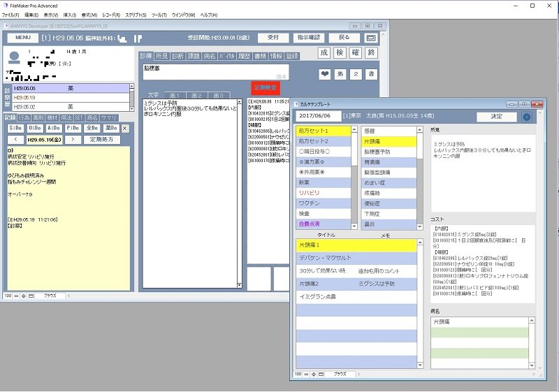
Task: Click the H29.05.19(金) date field
Action: coord(44,139)
